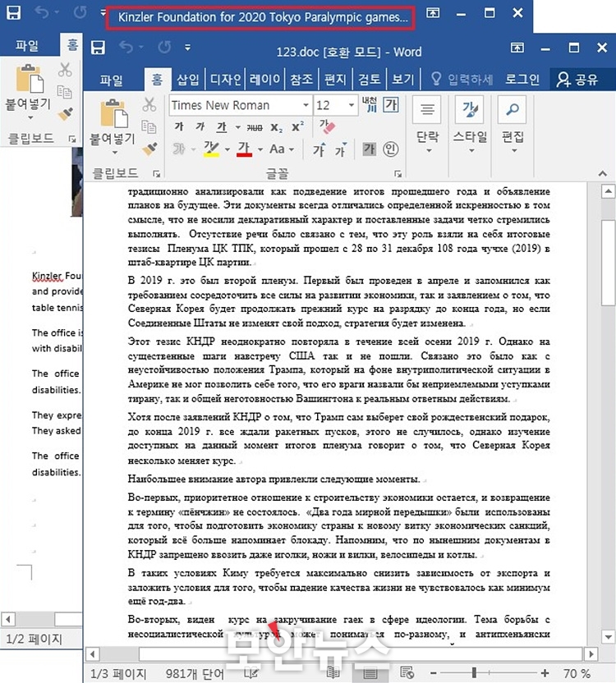Click the Paste clipboard icon in 123.doc
The height and width of the screenshot is (683, 616).
coord(114,113)
